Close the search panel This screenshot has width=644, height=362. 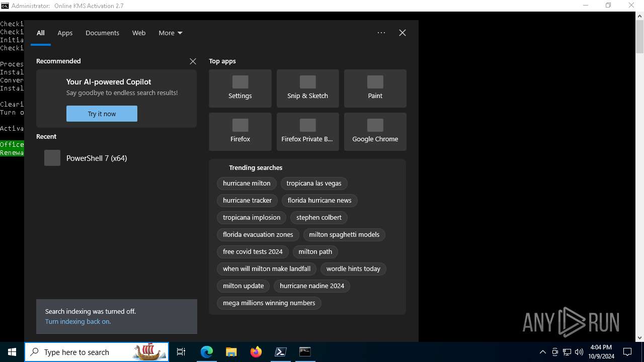pyautogui.click(x=403, y=33)
